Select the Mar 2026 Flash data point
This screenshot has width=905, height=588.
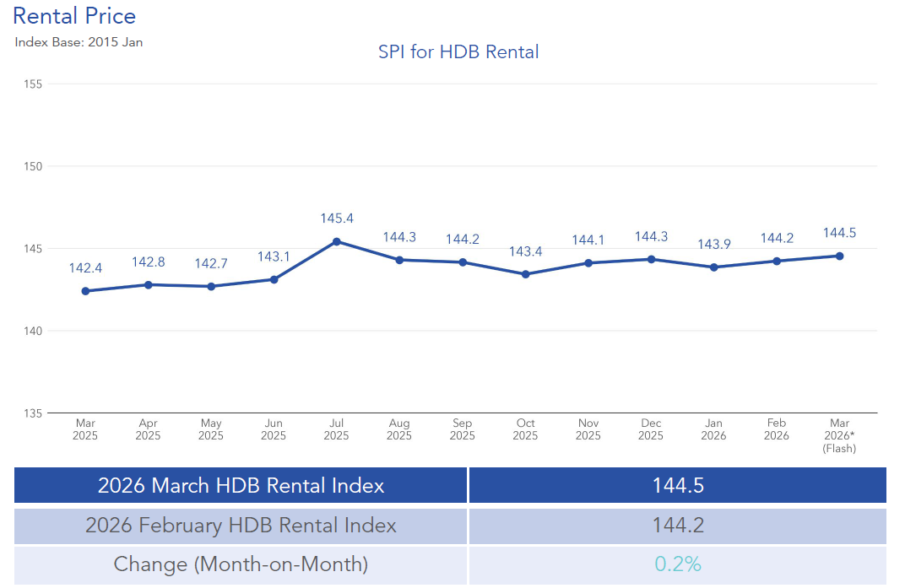point(839,256)
